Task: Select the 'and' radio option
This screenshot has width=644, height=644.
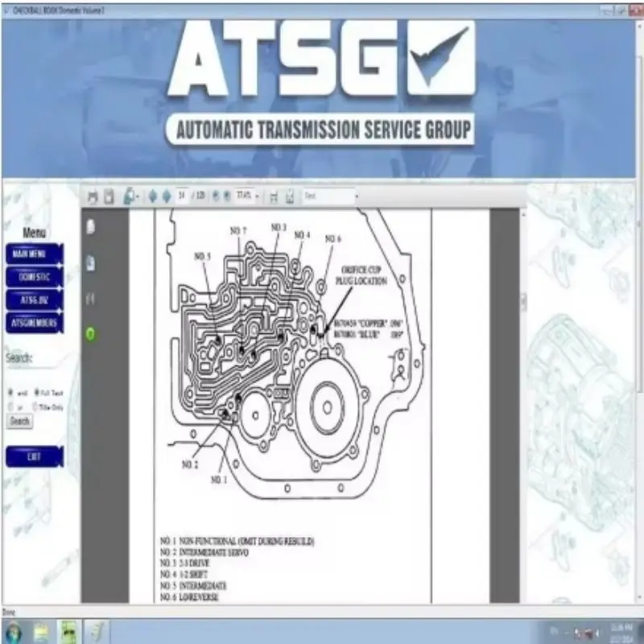Action: 10,393
